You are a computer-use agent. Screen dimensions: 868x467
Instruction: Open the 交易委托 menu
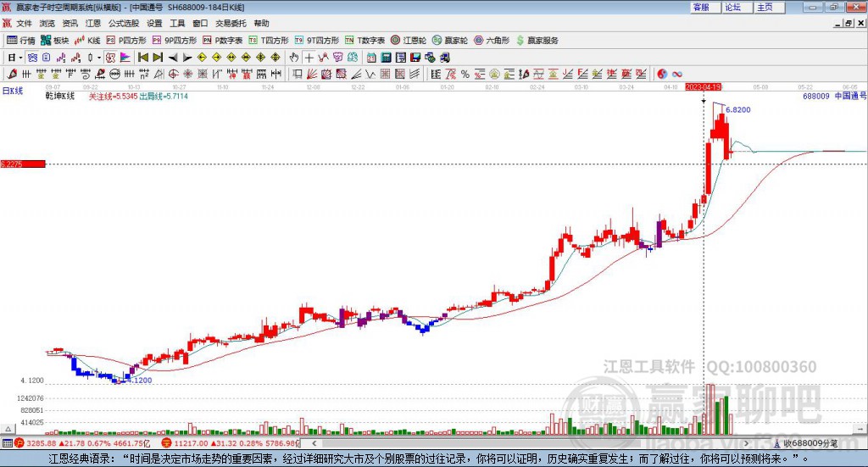coord(231,23)
